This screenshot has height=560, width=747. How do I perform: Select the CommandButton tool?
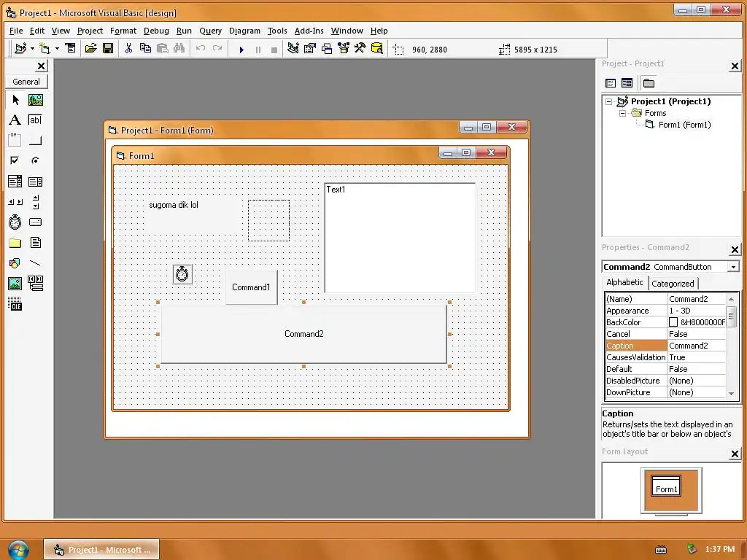(35, 140)
